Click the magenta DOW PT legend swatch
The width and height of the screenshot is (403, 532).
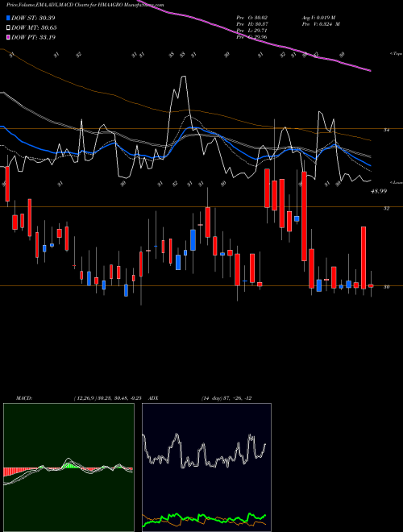(8, 37)
